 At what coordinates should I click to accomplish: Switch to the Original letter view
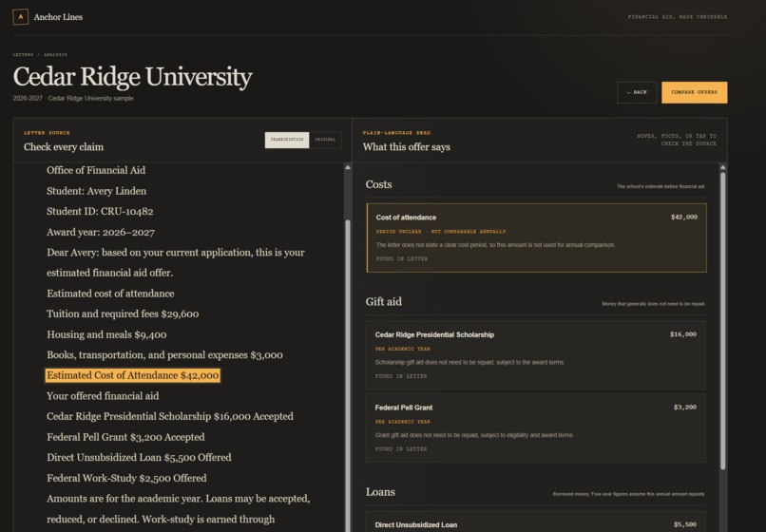point(325,140)
